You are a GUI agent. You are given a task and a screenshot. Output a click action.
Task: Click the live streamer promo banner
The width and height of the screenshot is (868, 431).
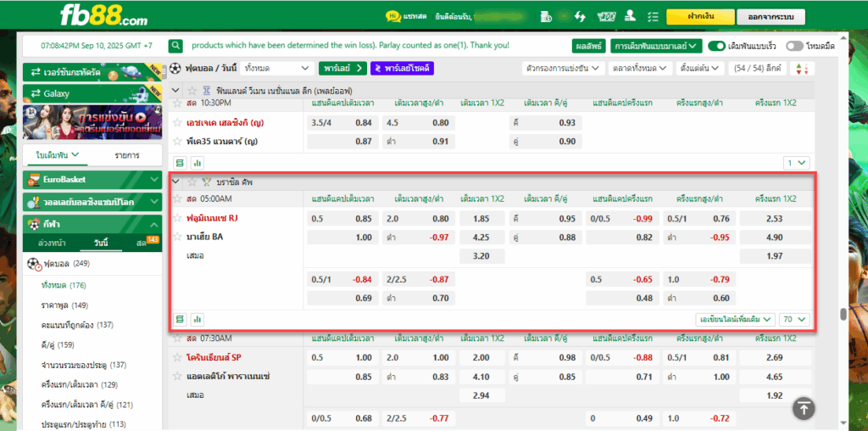(92, 122)
